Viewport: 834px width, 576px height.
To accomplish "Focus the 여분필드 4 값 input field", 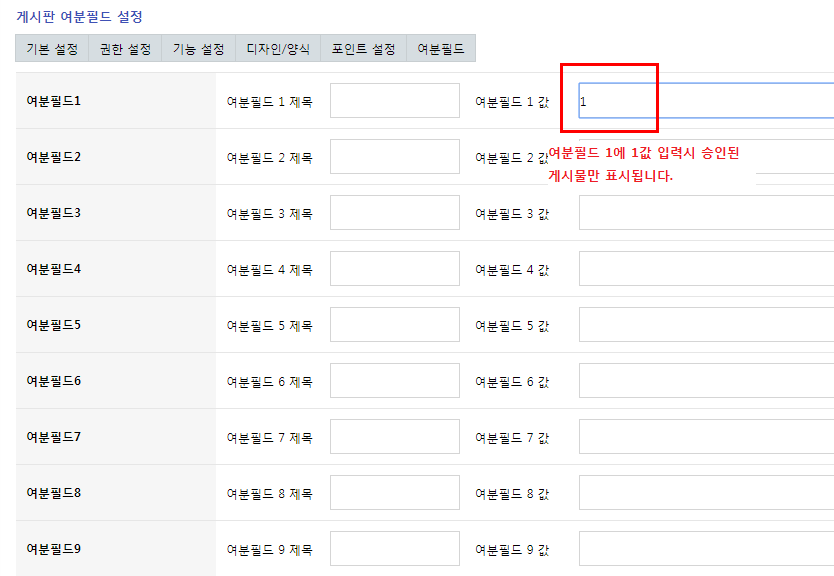I will click(x=706, y=269).
